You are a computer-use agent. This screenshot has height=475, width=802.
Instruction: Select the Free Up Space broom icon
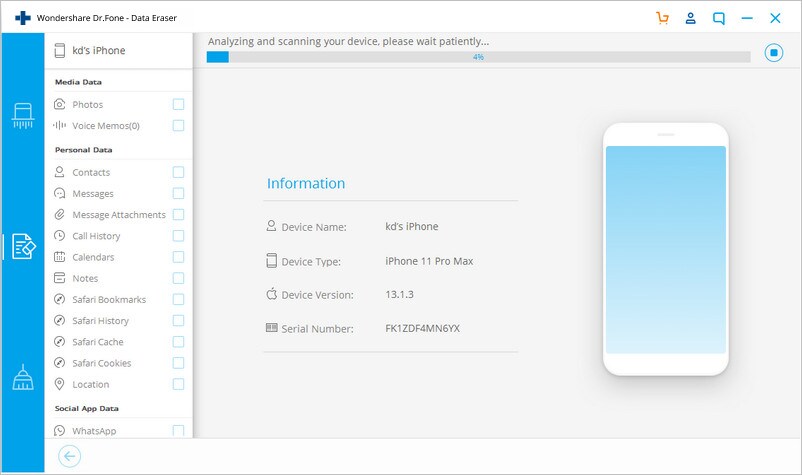point(23,377)
